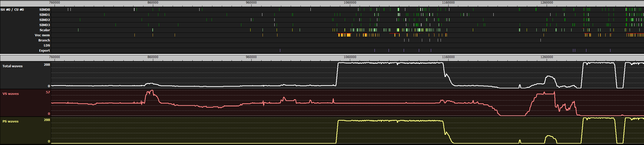Select the Total waves graph label
644x145 pixels.
(13, 66)
